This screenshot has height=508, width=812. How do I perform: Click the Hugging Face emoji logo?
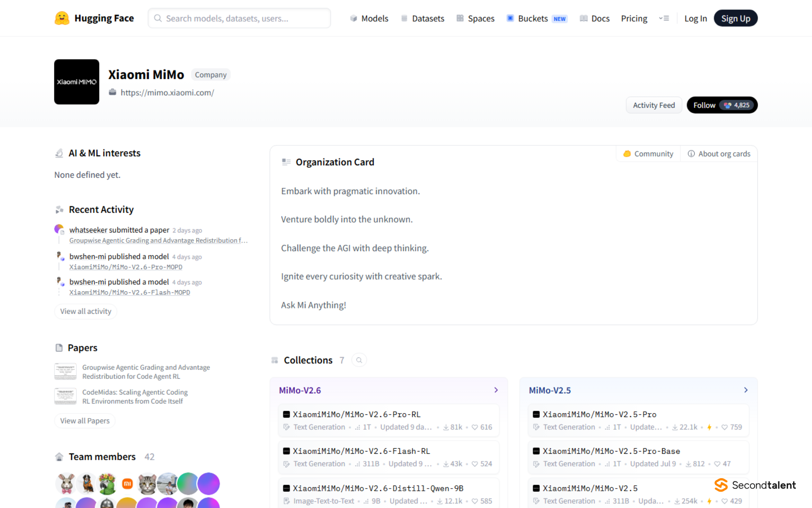pos(62,18)
